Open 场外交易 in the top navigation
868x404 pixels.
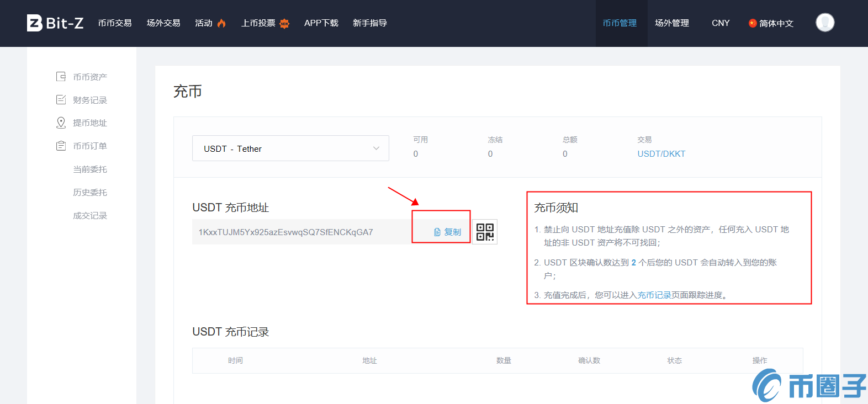pos(163,23)
